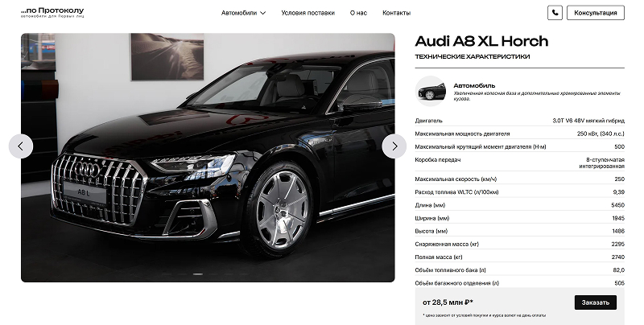Click the Консультация button
Screen dimensions: 644x325
pos(596,13)
